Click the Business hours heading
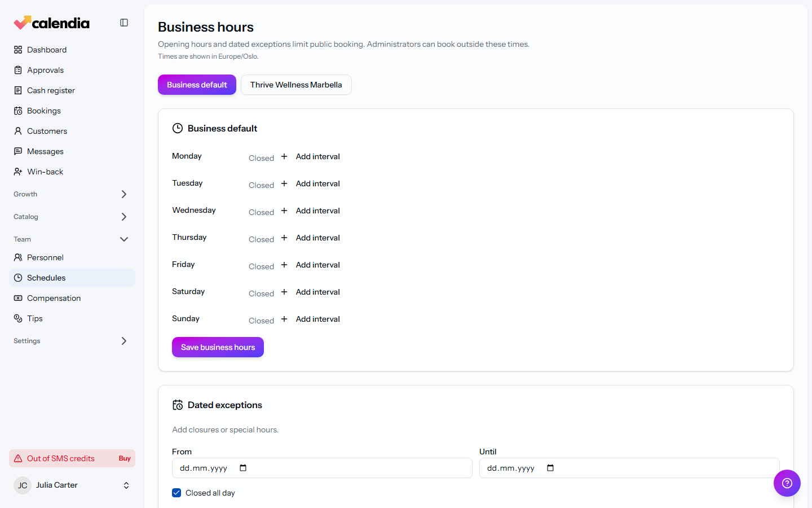This screenshot has width=812, height=508. tap(206, 27)
